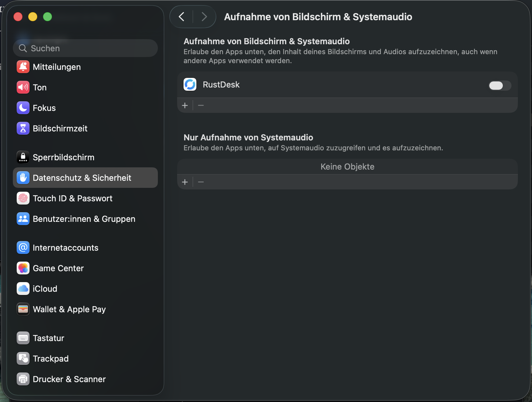The image size is (532, 402).
Task: Open Sperrbildschirm settings
Action: pos(64,157)
